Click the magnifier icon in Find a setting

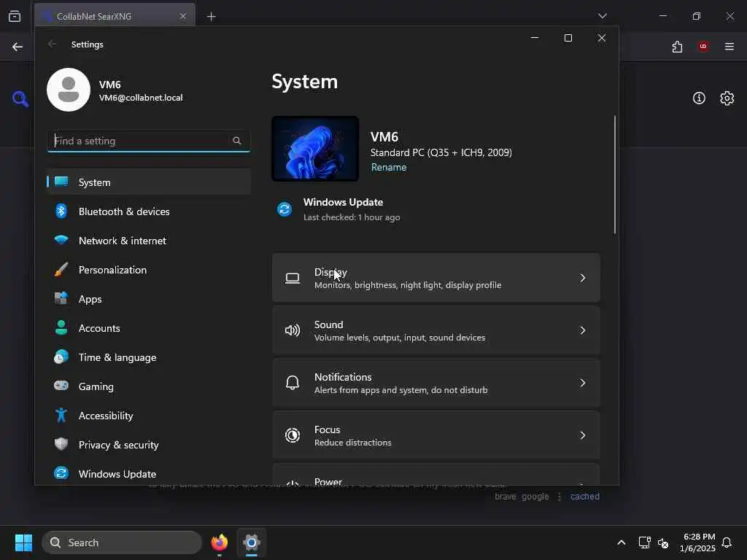point(237,141)
